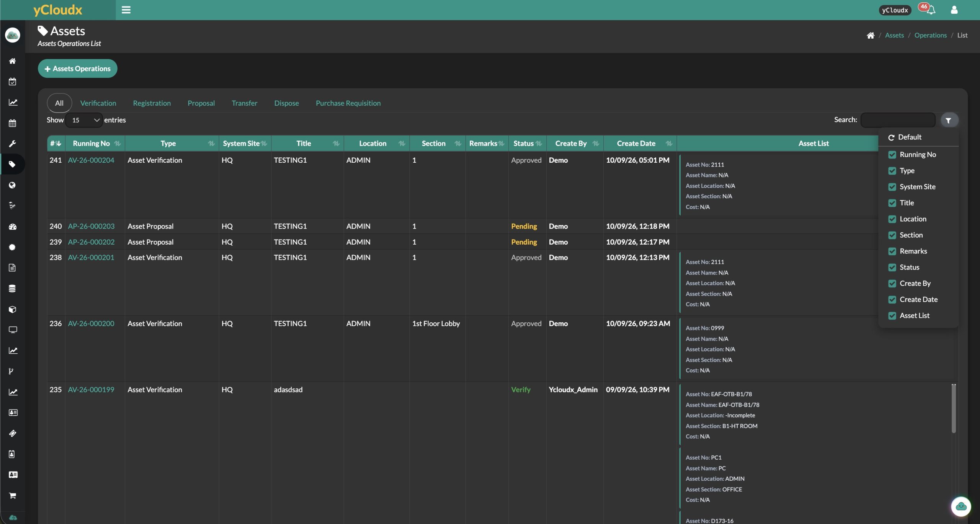980x524 pixels.
Task: Switch to the Transfer tab
Action: [244, 103]
